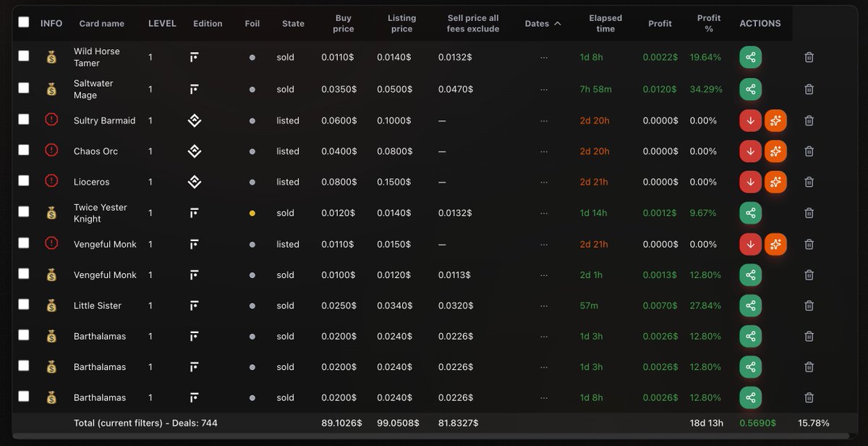Click the red alert icon beside Lioceros
This screenshot has height=446, width=868.
(x=51, y=181)
